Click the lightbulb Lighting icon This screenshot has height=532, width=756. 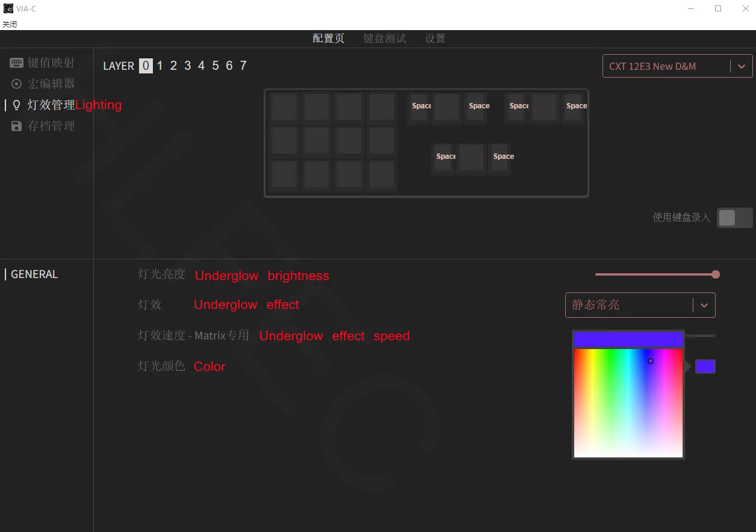[16, 105]
